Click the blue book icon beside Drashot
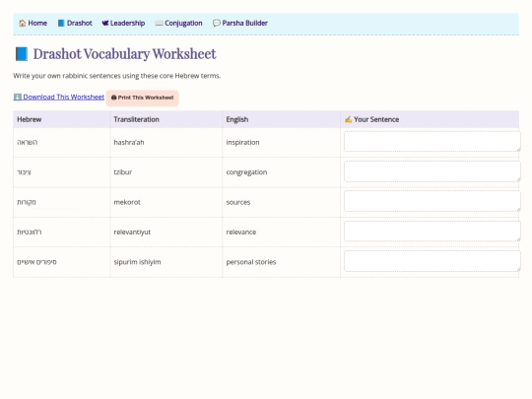 tap(61, 23)
